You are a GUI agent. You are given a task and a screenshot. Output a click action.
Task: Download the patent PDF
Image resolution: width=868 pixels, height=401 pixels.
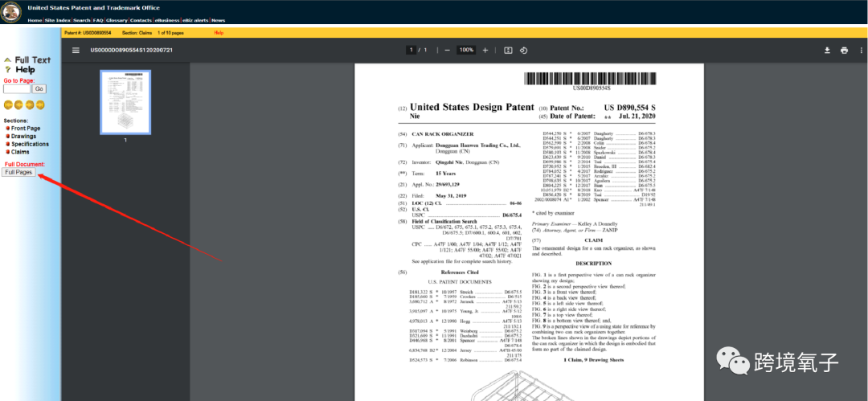[x=827, y=51]
